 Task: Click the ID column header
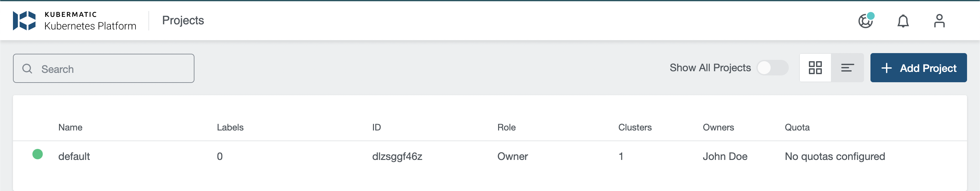click(x=376, y=128)
